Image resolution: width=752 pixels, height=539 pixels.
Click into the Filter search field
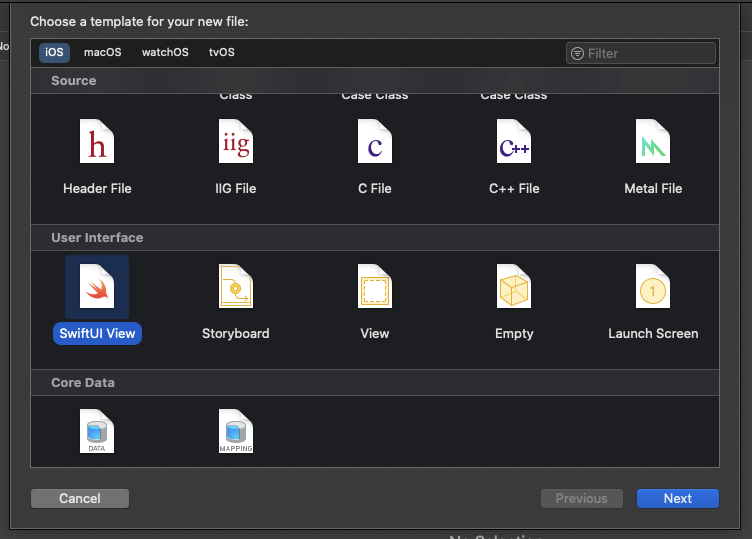pos(641,53)
